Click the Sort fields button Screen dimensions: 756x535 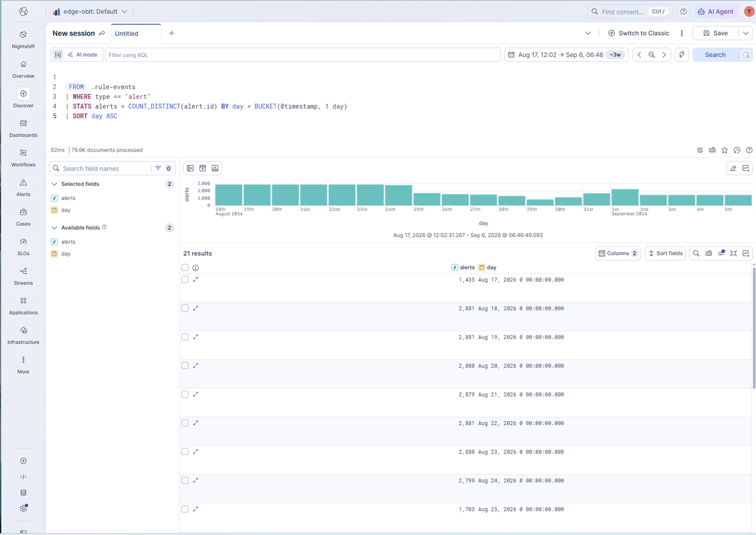point(665,253)
